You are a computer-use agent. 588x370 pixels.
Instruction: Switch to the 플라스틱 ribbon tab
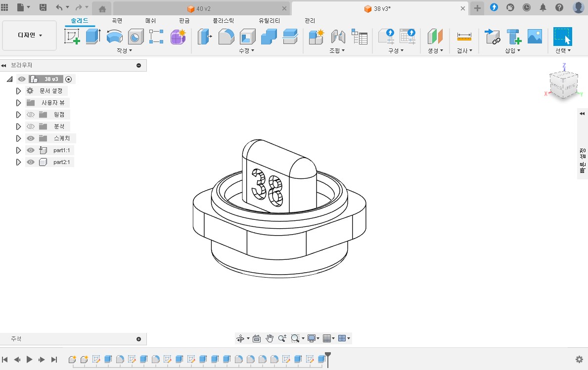[224, 21]
